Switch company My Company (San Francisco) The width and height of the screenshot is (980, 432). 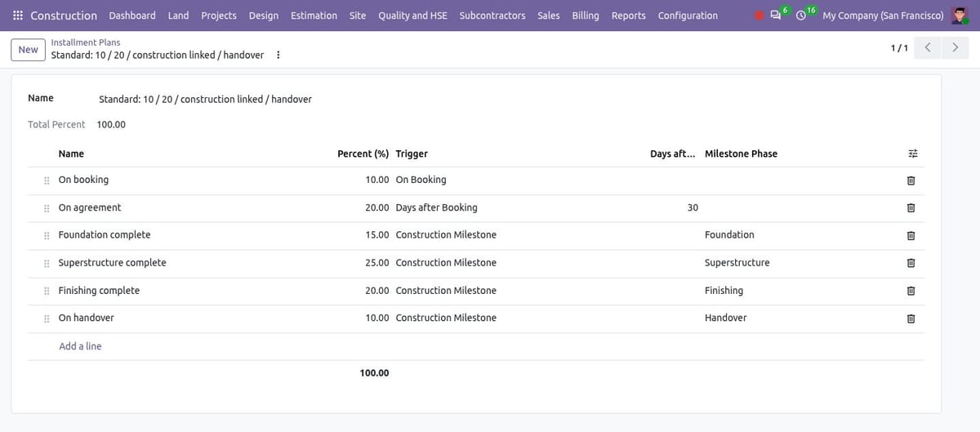(x=883, y=16)
